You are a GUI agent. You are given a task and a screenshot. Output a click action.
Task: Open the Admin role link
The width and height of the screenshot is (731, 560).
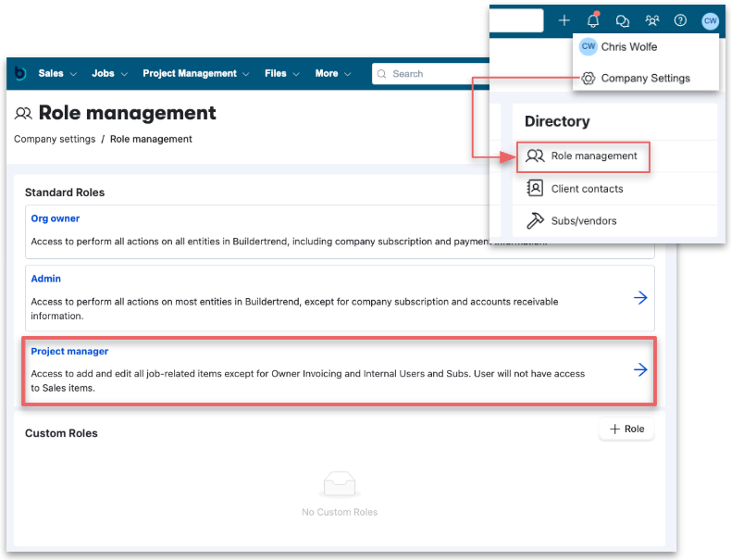click(45, 279)
